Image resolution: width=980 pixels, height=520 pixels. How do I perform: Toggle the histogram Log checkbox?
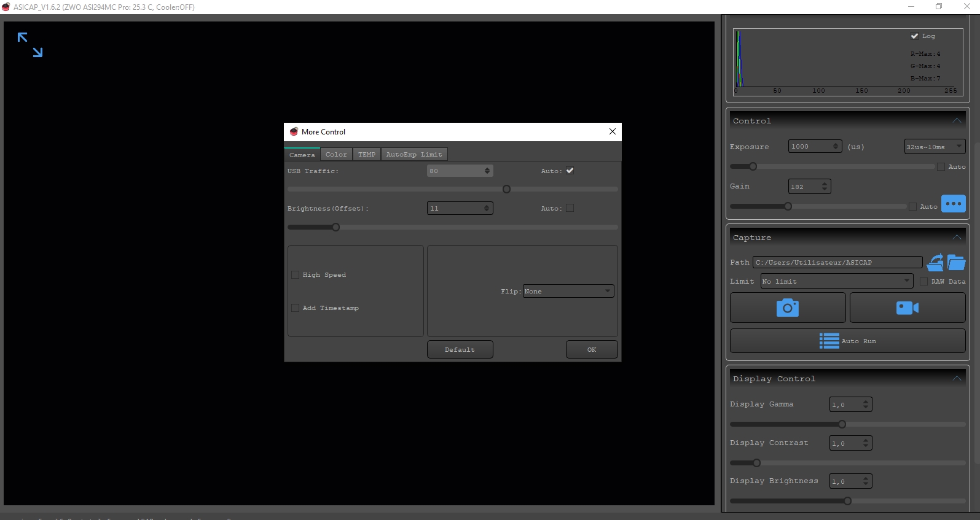click(914, 36)
